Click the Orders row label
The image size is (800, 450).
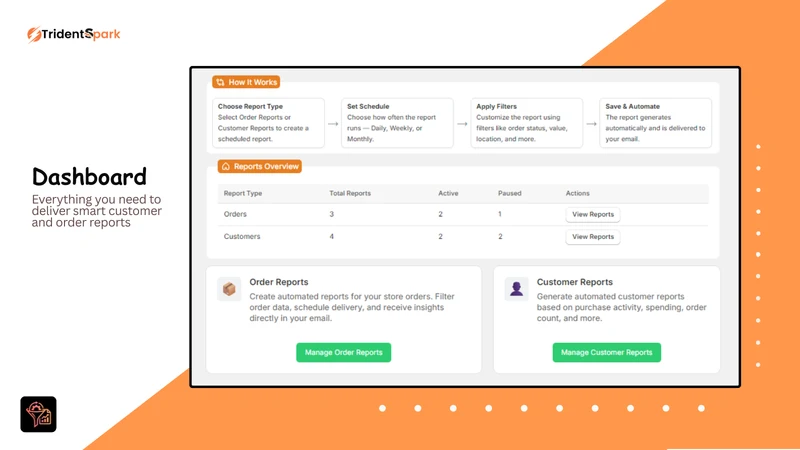tap(235, 214)
